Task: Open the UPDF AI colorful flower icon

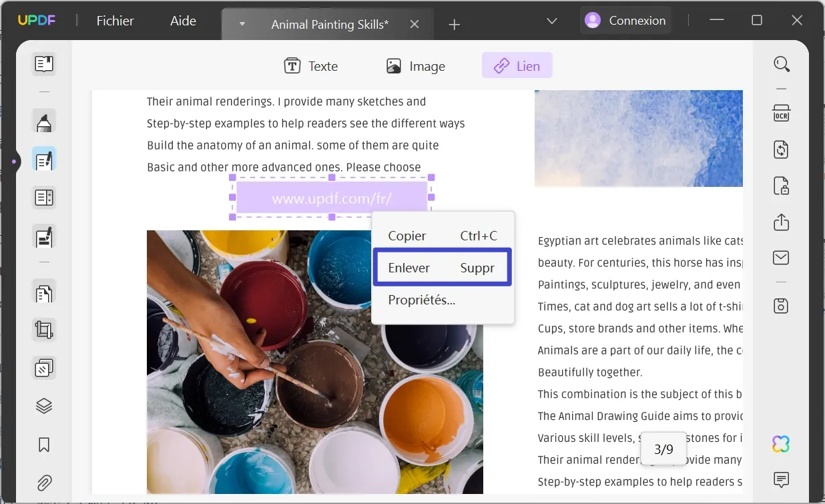Action: point(781,443)
